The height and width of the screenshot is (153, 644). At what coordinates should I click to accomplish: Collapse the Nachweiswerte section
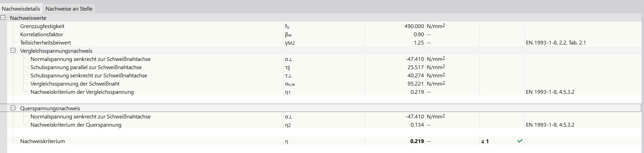pos(3,17)
